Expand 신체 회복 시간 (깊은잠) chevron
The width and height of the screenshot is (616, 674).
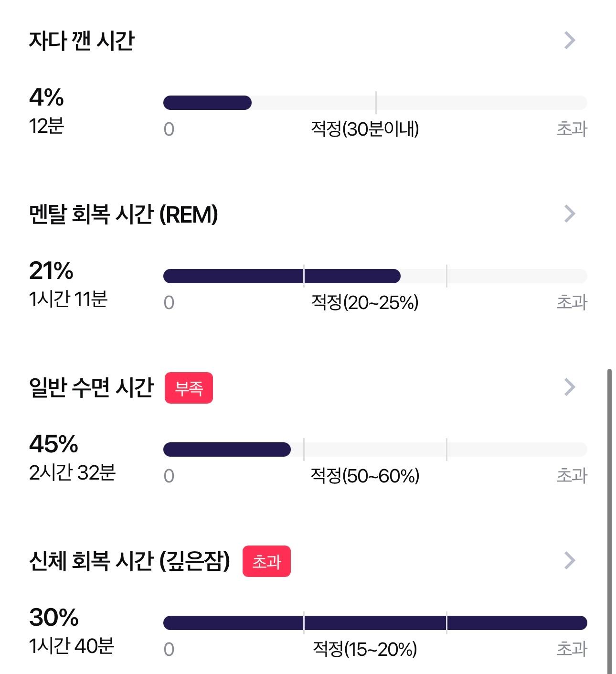point(570,561)
